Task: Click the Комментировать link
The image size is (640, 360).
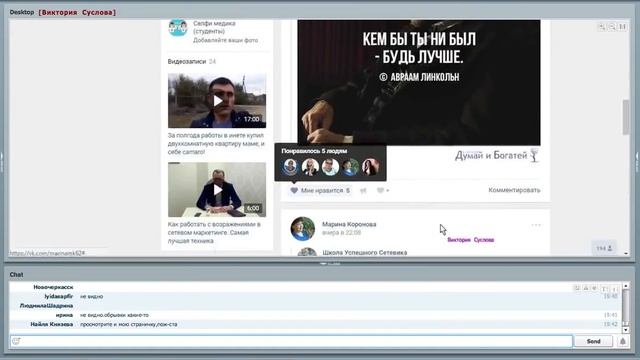Action: click(x=514, y=190)
